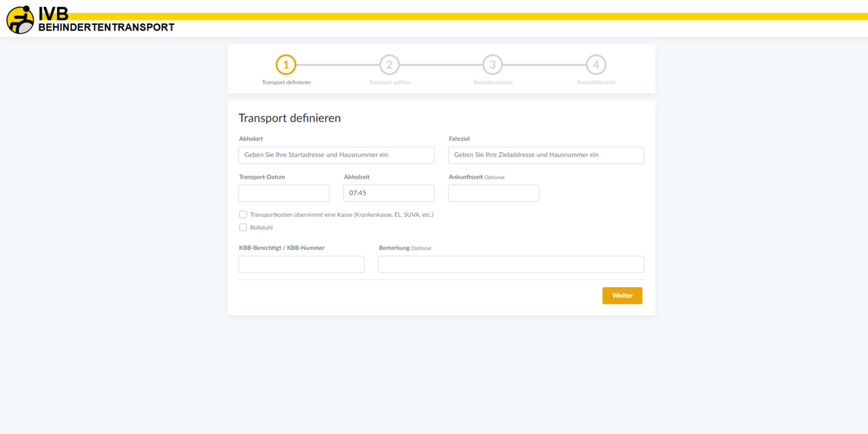Click the IVB wheelchair logo icon
This screenshot has height=434, width=868.
click(x=20, y=20)
